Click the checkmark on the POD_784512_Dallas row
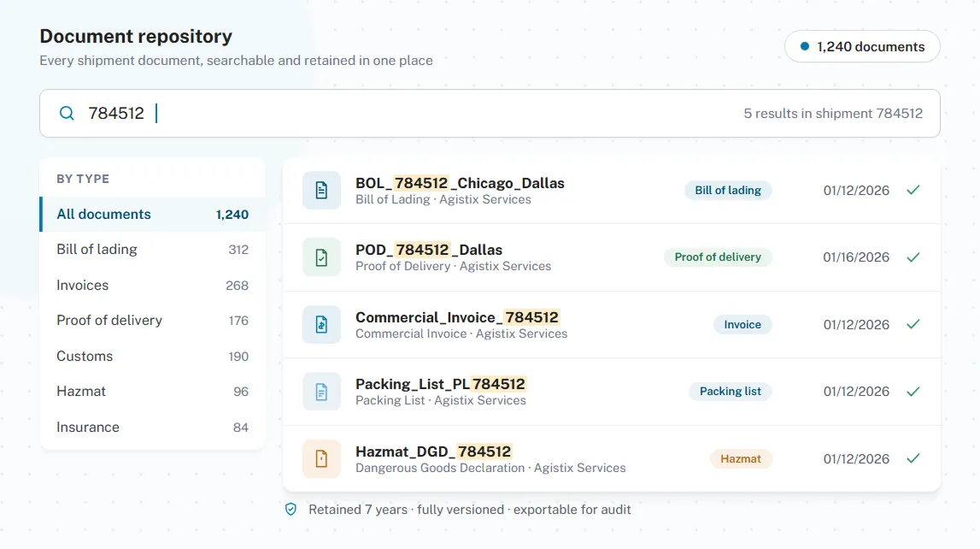This screenshot has width=980, height=549. pos(913,257)
